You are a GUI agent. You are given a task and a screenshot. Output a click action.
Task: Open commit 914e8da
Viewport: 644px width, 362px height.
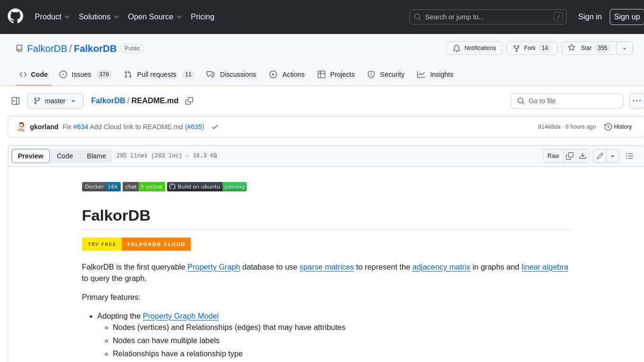549,127
